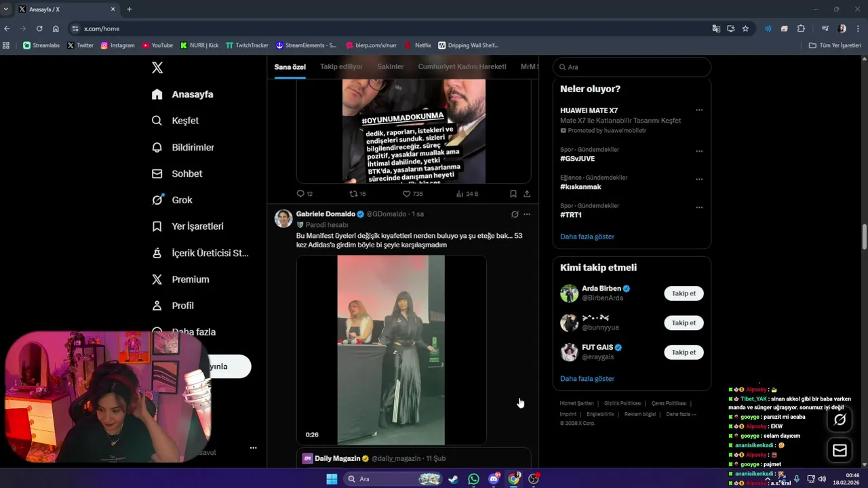Open WhatsApp from taskbar
868x488 pixels.
click(x=473, y=479)
